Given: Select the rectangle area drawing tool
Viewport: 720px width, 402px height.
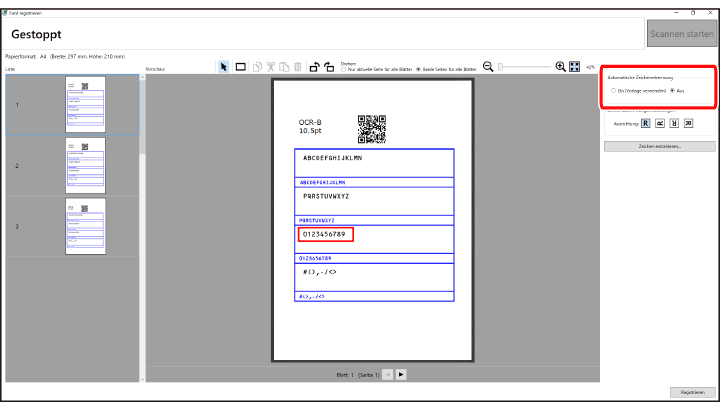Looking at the screenshot, I should tap(241, 67).
